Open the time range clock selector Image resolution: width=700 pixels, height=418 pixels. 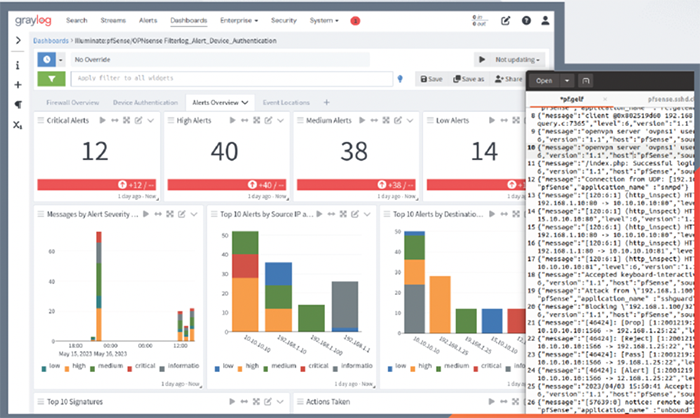48,60
